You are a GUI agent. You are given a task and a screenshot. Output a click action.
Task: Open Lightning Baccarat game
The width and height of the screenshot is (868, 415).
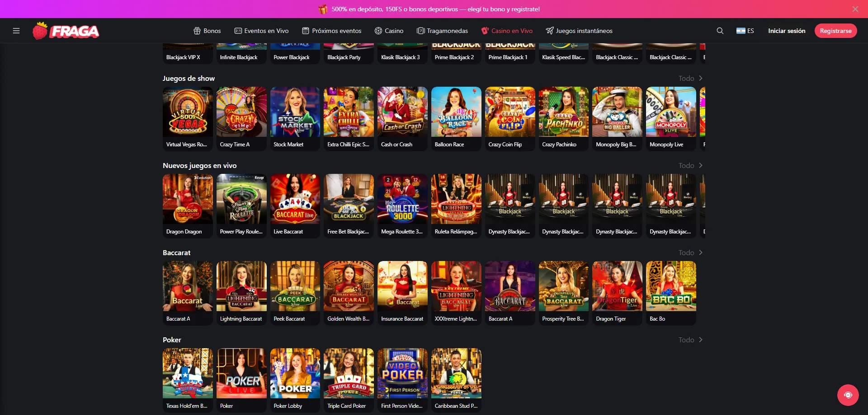[241, 293]
